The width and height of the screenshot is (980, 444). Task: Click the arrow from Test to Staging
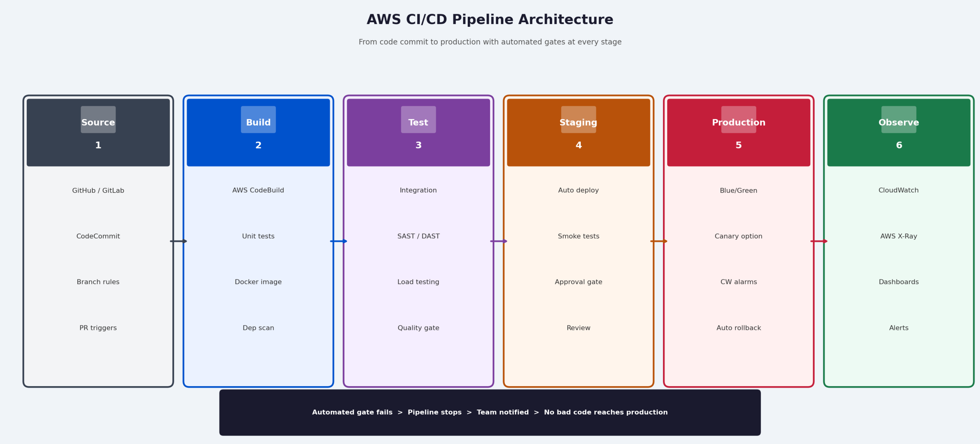click(x=499, y=241)
